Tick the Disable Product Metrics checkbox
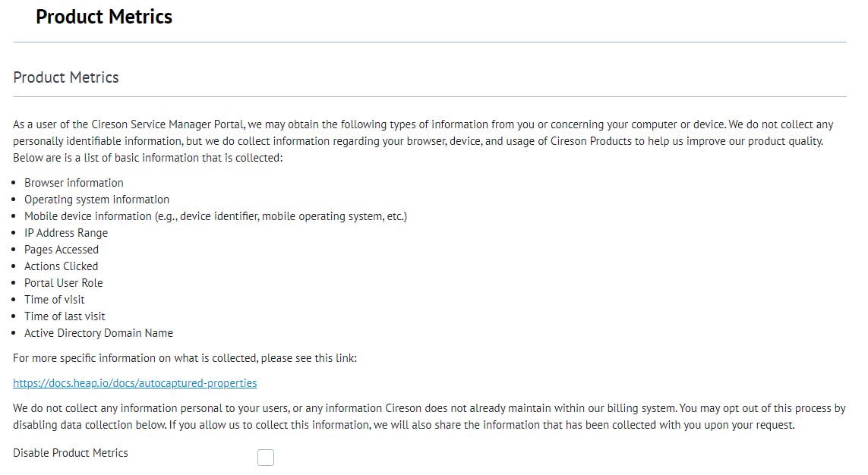This screenshot has height=475, width=868. pos(266,458)
